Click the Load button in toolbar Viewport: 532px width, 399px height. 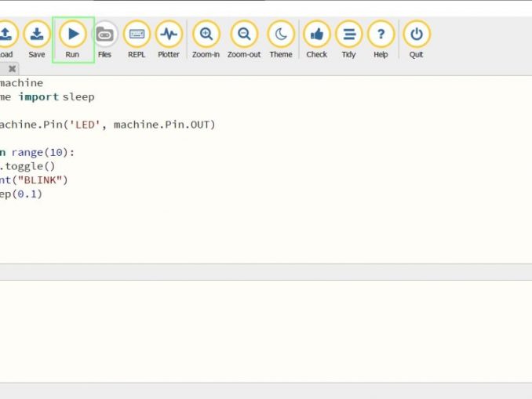[6, 39]
